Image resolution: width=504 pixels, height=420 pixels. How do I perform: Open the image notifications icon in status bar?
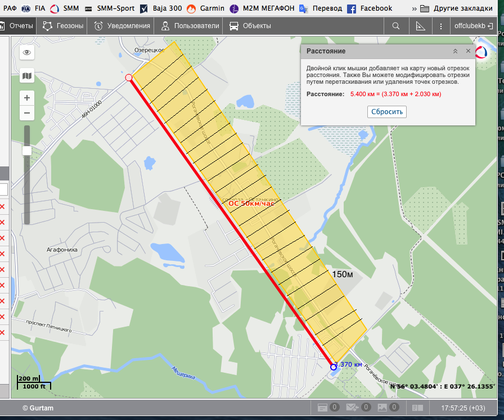tap(383, 407)
